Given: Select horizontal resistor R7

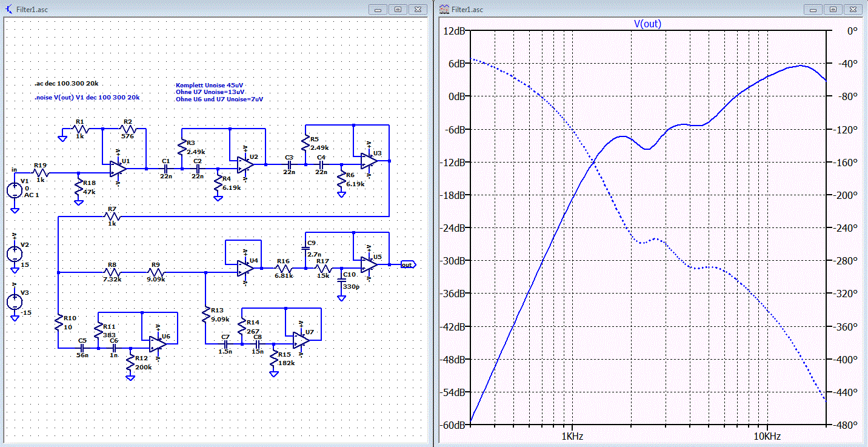Looking at the screenshot, I should point(113,215).
